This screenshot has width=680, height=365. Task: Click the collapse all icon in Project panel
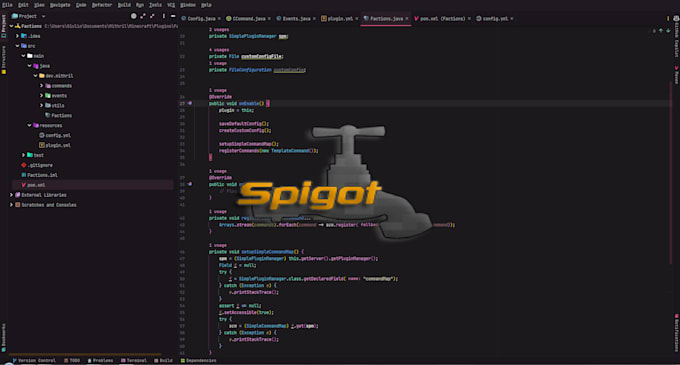(x=152, y=16)
